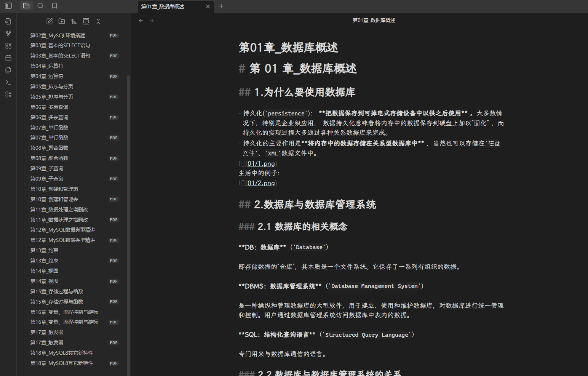Open 第12章_MySQL数据类型精讲 note without PDF badge
Image resolution: width=588 pixels, height=376 pixels.
(x=74, y=230)
